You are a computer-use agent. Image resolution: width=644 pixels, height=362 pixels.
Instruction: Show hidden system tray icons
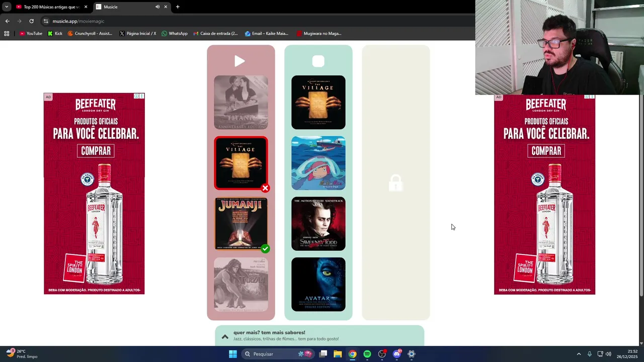579,354
